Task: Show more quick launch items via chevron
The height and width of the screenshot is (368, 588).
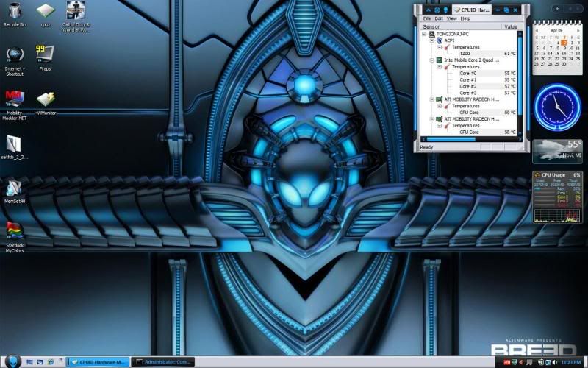Action: click(60, 361)
